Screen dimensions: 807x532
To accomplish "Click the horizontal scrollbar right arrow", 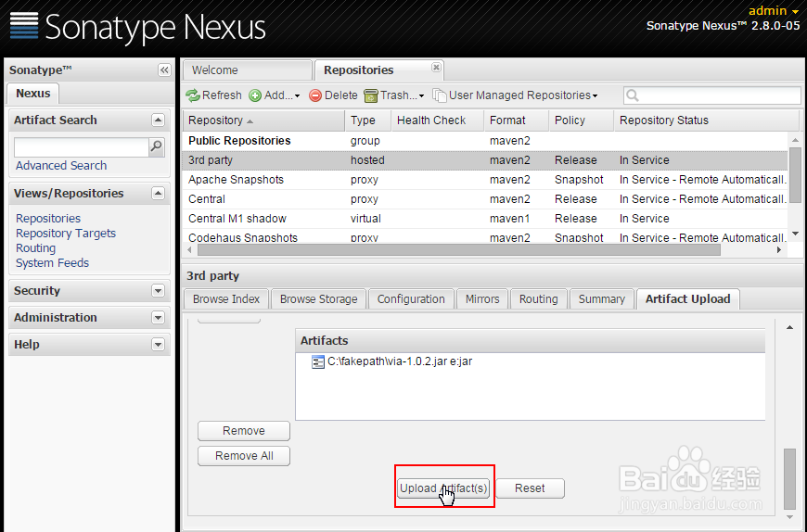I will (x=779, y=250).
